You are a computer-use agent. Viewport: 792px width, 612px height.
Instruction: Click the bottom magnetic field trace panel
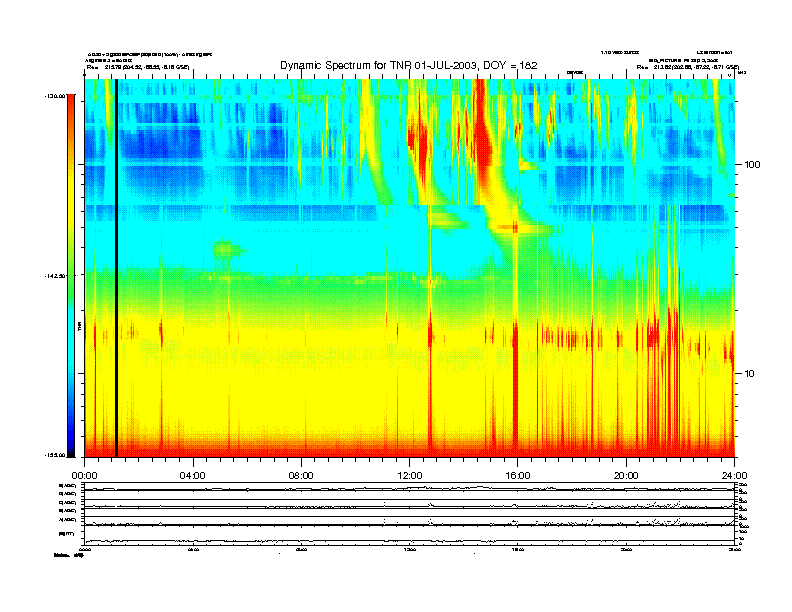pos(410,538)
